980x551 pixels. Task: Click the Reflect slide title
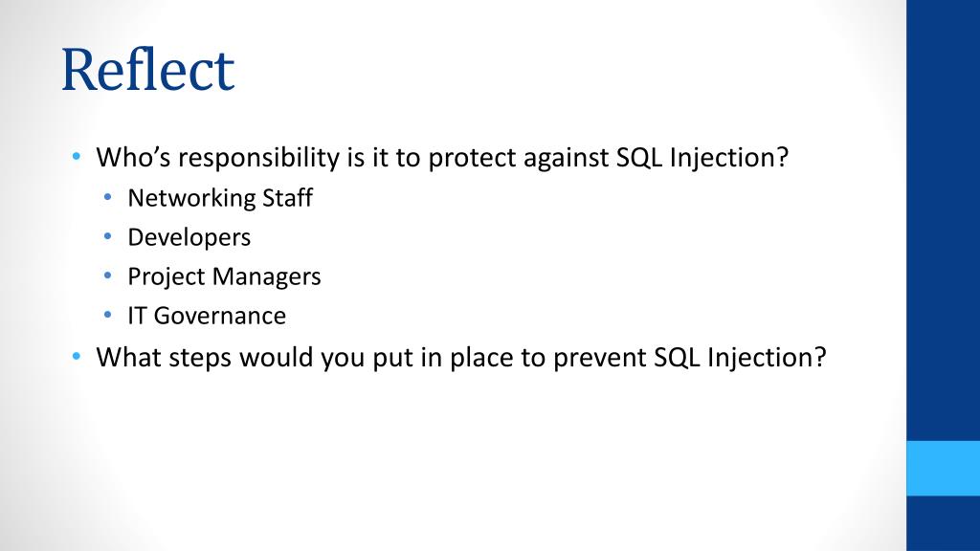(147, 70)
